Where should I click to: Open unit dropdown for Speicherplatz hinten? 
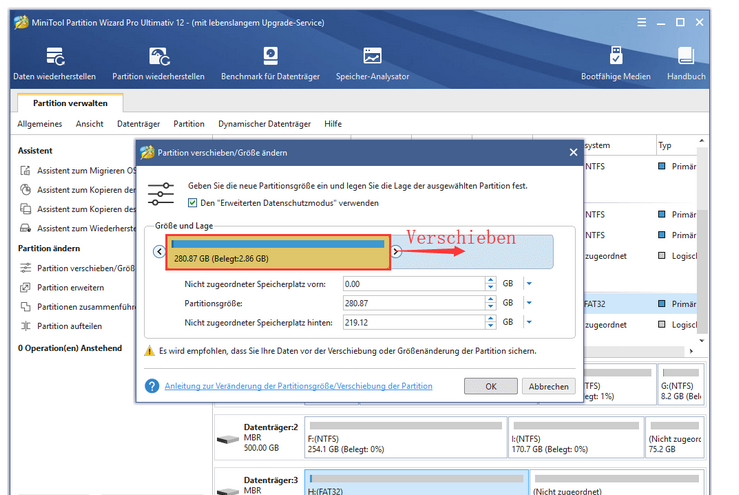click(x=529, y=322)
